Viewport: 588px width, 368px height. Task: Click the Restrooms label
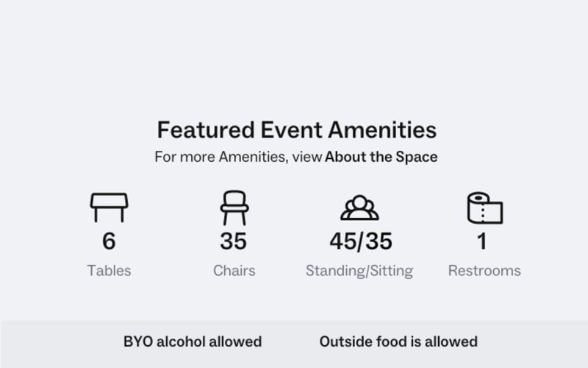pyautogui.click(x=484, y=271)
